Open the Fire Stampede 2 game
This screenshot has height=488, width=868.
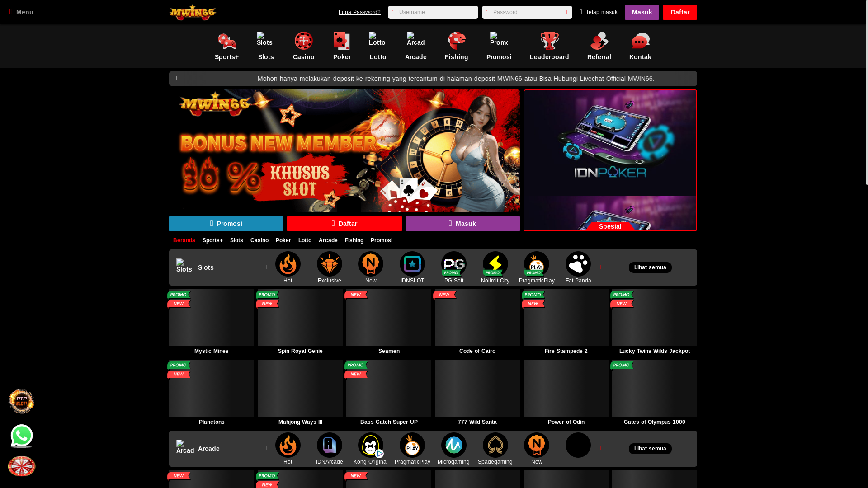[x=566, y=318]
